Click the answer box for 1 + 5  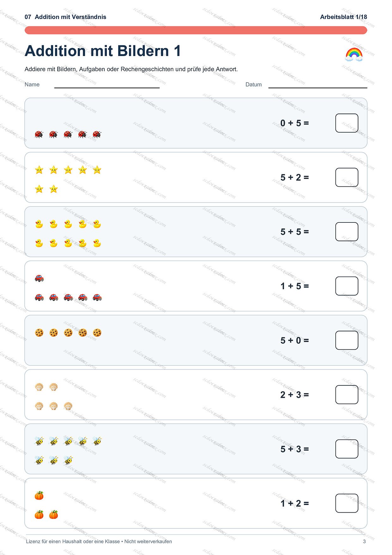(347, 286)
